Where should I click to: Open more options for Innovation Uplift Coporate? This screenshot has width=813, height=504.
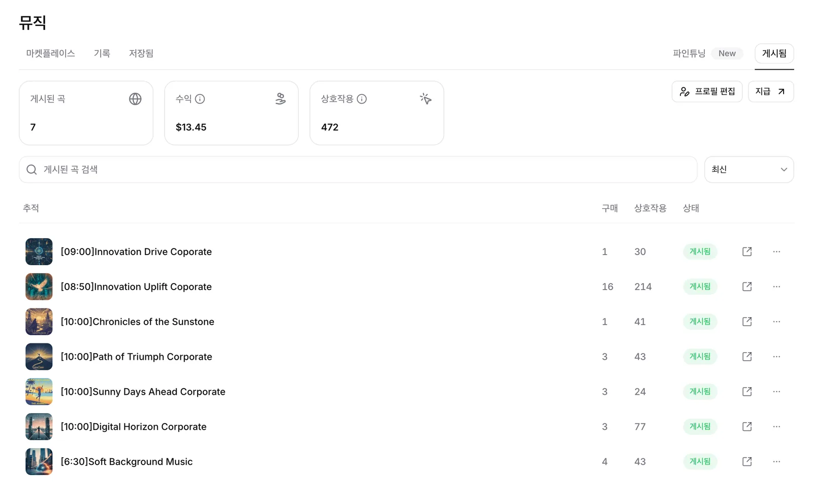[776, 287]
